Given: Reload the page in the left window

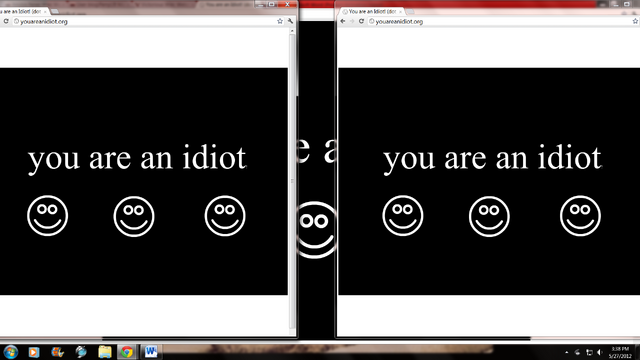Looking at the screenshot, I should coord(6,21).
